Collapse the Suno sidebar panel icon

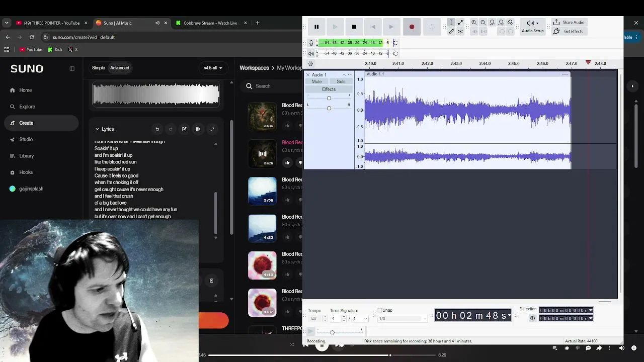pos(72,69)
